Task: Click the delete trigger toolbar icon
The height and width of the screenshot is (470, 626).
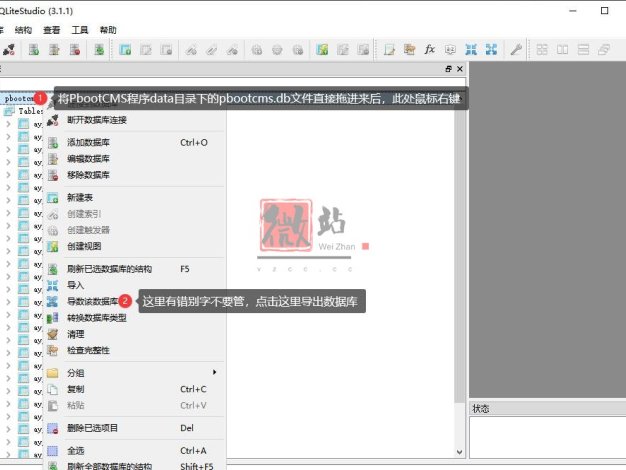Action: click(x=297, y=50)
